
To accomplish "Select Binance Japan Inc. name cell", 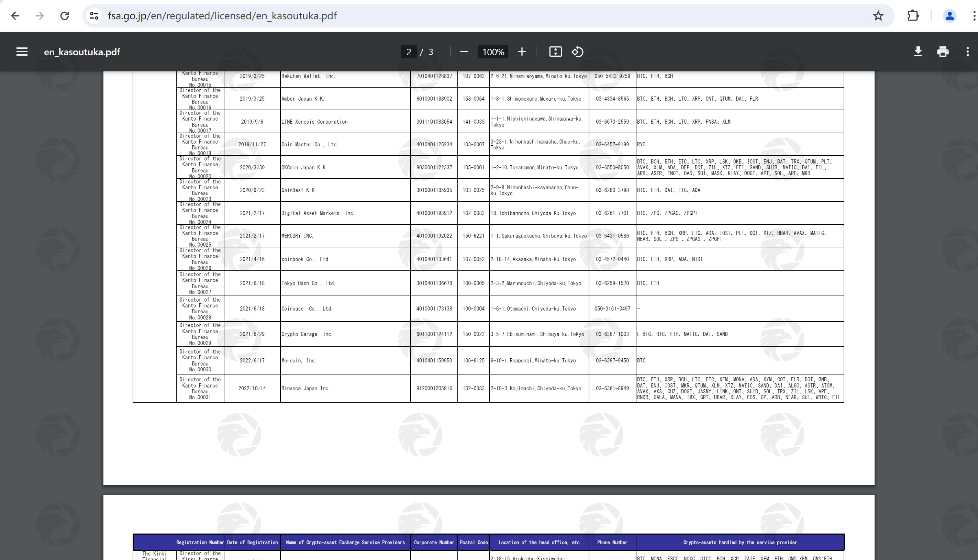I will point(345,389).
